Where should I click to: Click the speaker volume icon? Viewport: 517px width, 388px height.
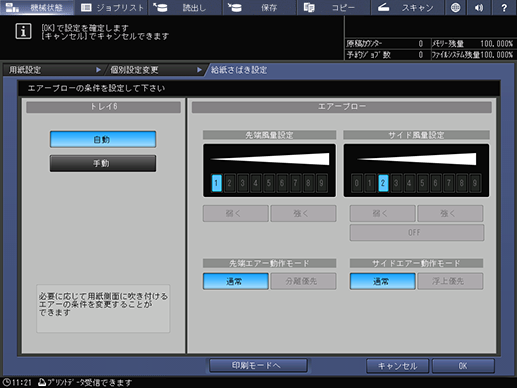coord(479,7)
